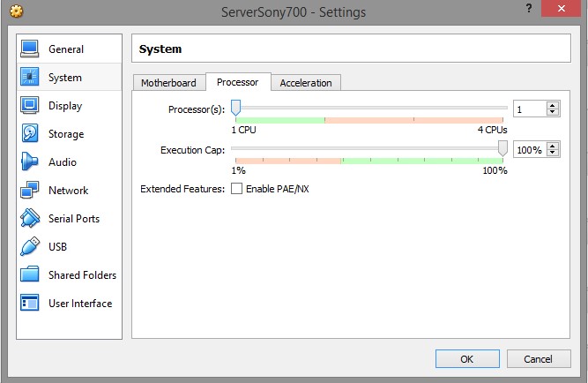Enable the PAE/NX checkbox
The height and width of the screenshot is (383, 588).
coord(236,189)
